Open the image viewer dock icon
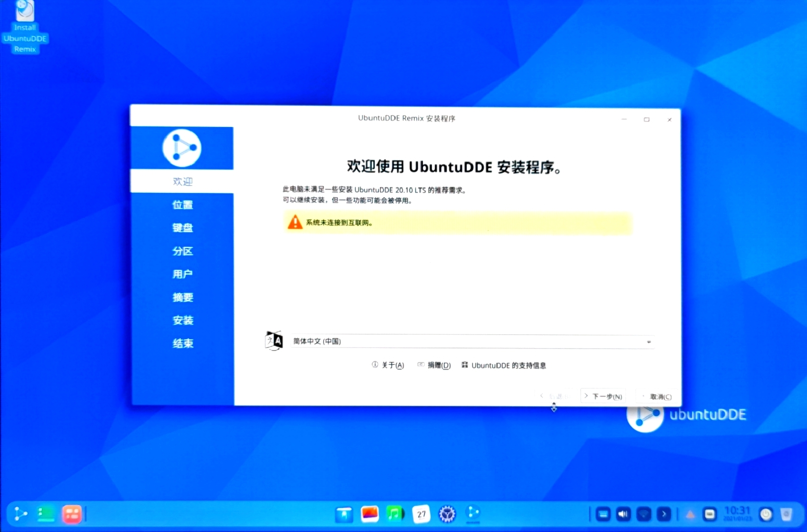807x532 pixels. (x=369, y=513)
